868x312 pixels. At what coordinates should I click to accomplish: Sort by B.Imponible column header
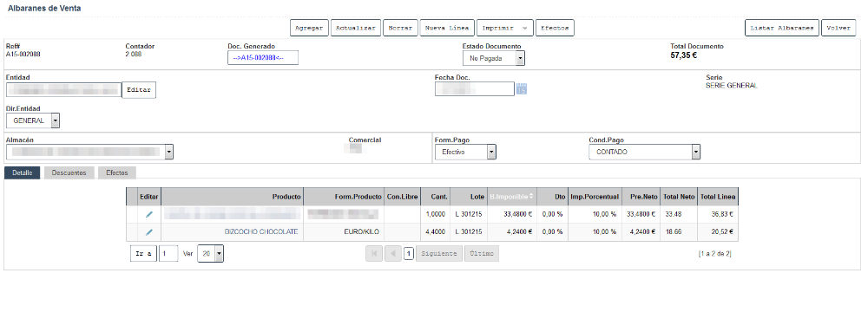pos(511,197)
